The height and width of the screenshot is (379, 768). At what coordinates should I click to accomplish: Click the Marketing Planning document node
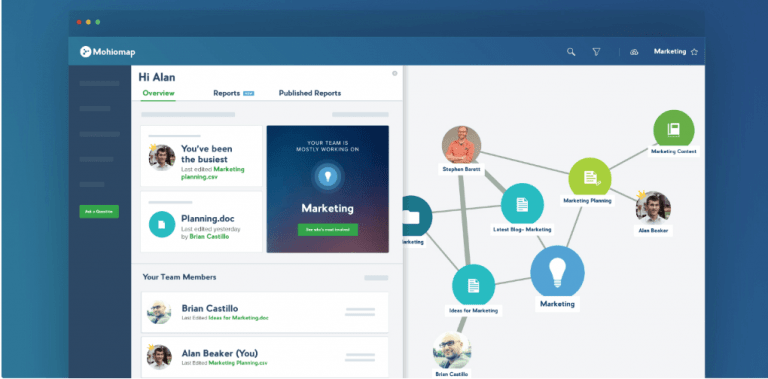pyautogui.click(x=590, y=178)
